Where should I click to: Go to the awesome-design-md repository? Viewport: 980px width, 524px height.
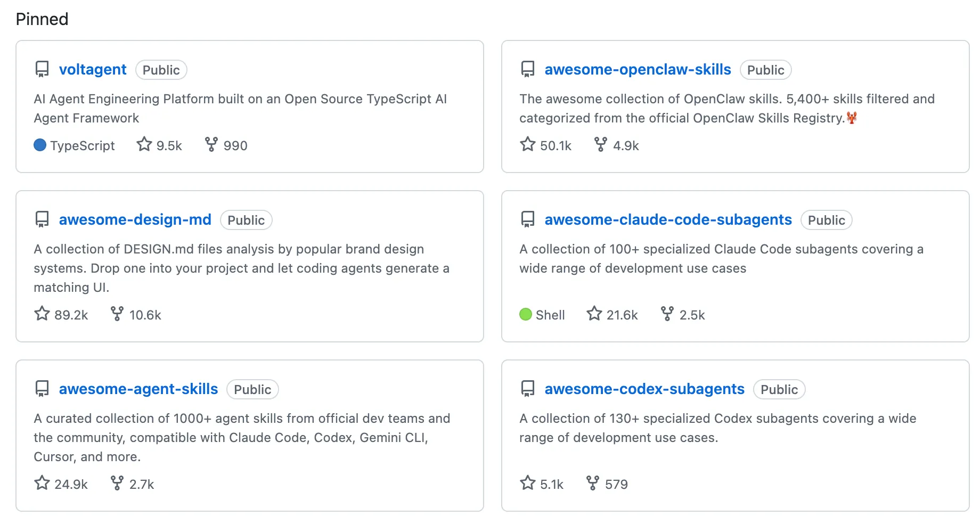click(135, 220)
